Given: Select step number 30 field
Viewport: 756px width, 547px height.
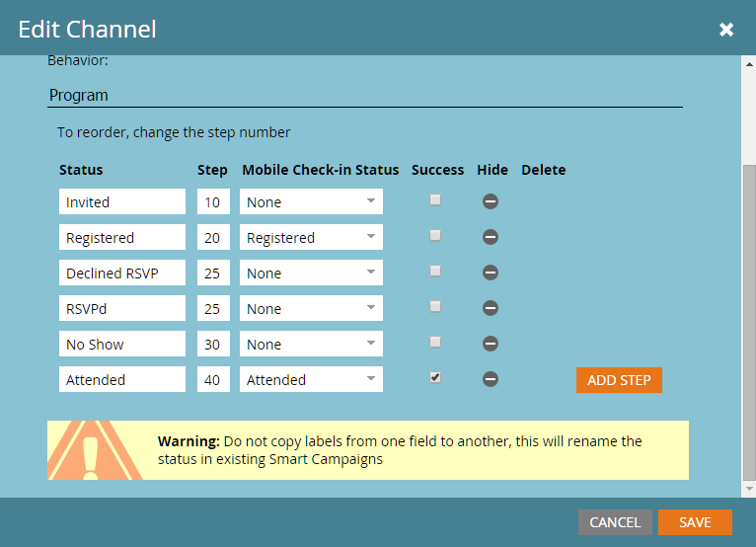Looking at the screenshot, I should tap(213, 344).
